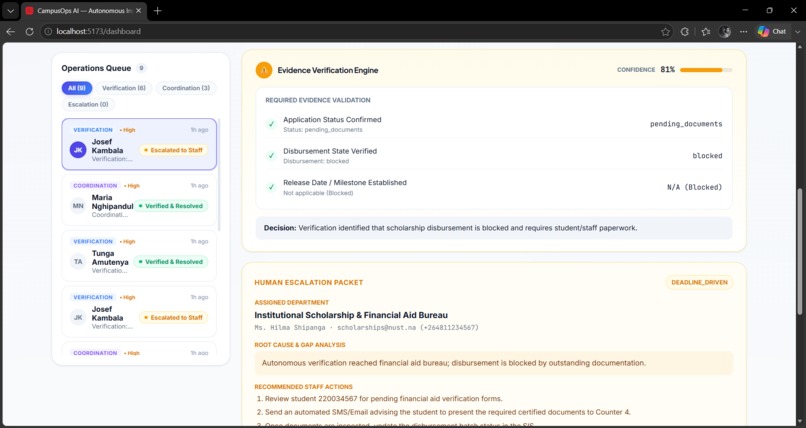Click the Escalated to Staff badge on the selected card
806x428 pixels.
pos(174,150)
